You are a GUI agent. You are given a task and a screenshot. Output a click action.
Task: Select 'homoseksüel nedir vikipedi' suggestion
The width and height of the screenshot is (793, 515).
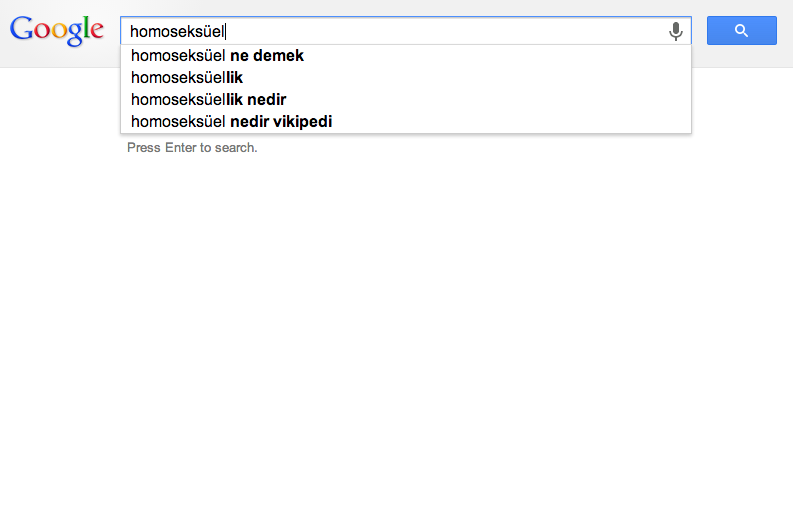click(406, 121)
